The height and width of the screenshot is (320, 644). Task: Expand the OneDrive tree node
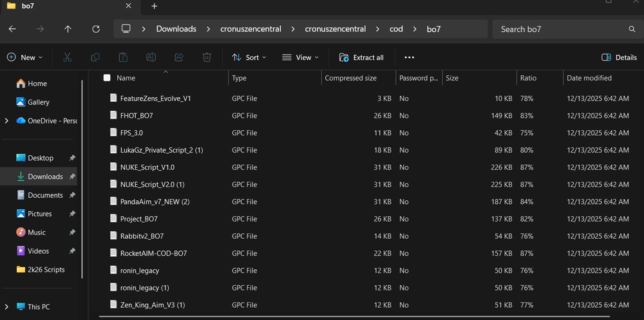[6, 120]
